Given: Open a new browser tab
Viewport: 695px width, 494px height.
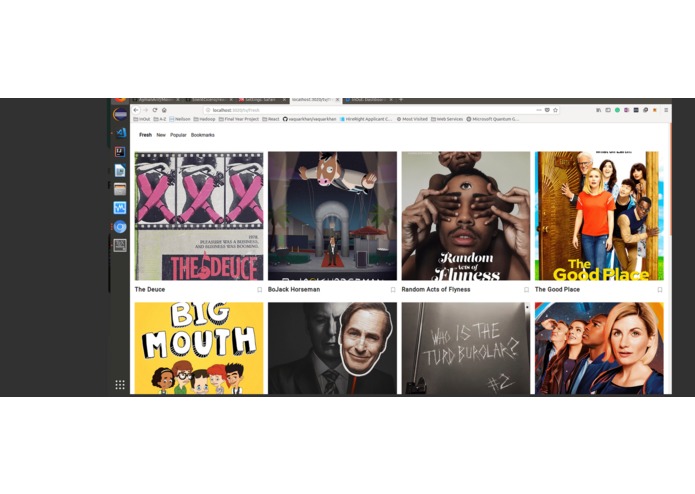Looking at the screenshot, I should click(x=401, y=100).
